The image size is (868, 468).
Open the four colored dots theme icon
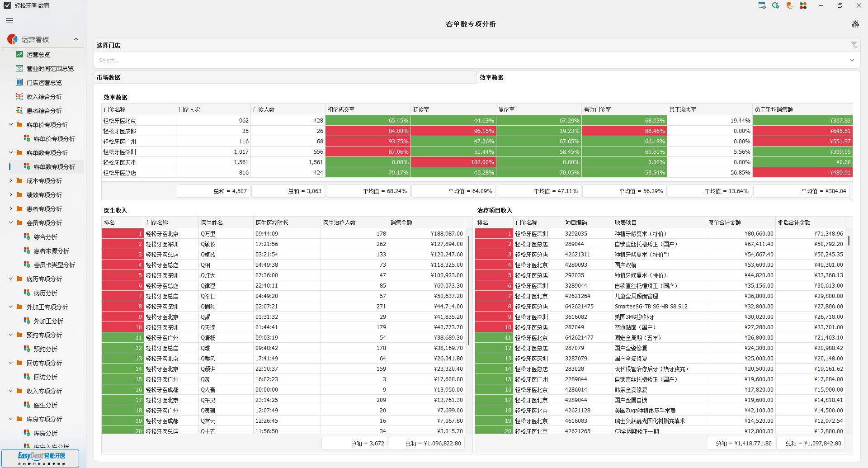(803, 5)
